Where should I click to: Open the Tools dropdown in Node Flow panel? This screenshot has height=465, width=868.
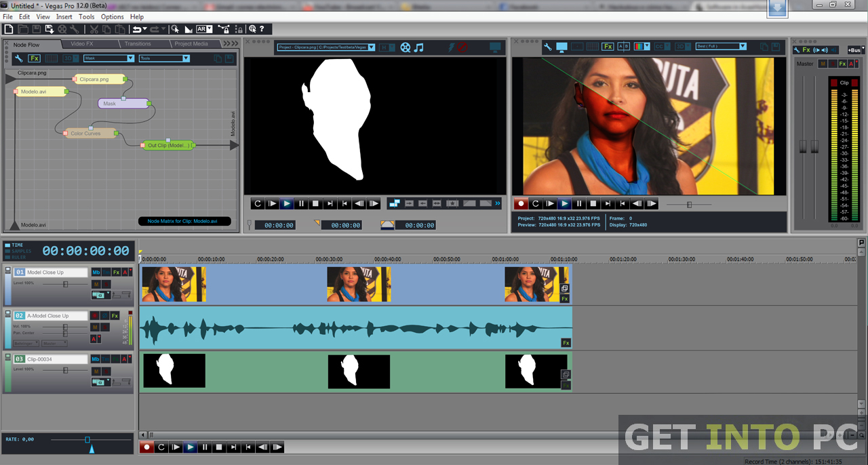click(x=164, y=58)
